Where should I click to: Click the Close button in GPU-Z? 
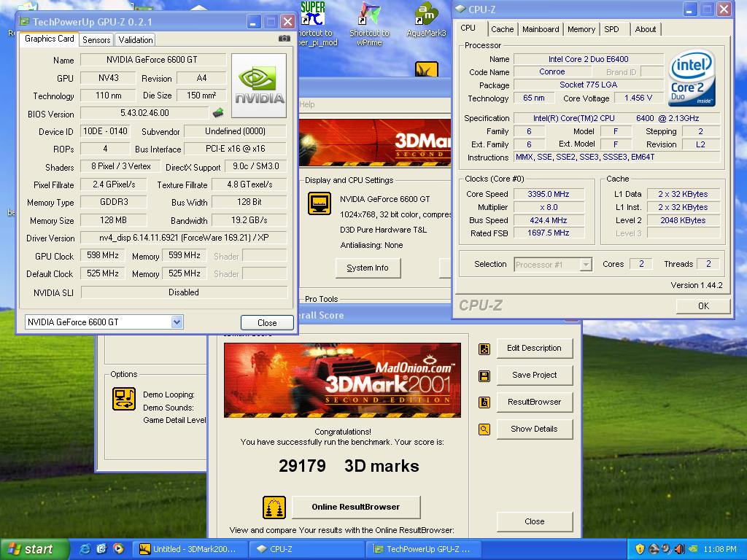[x=267, y=322]
